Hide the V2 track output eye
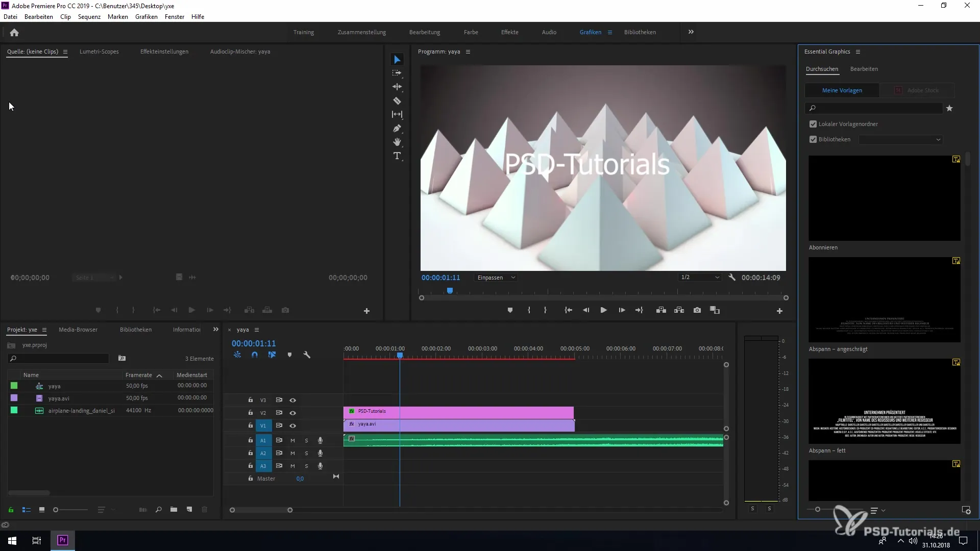The width and height of the screenshot is (980, 551). (293, 413)
